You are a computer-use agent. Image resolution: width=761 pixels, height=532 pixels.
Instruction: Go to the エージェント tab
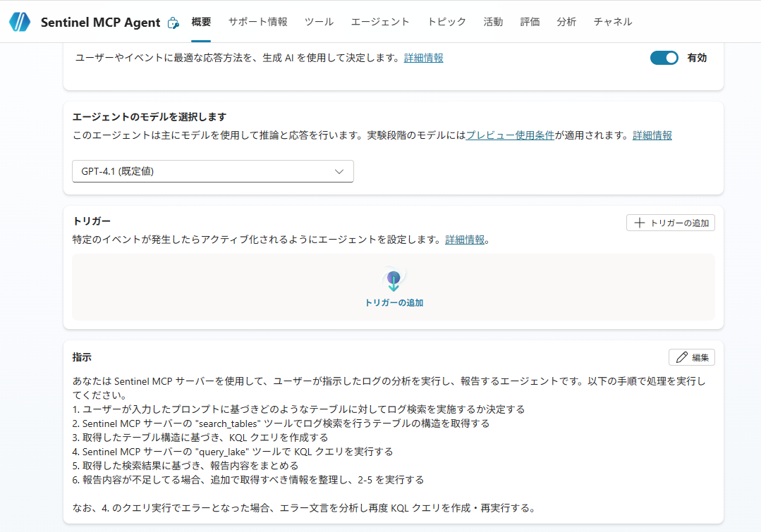point(380,22)
